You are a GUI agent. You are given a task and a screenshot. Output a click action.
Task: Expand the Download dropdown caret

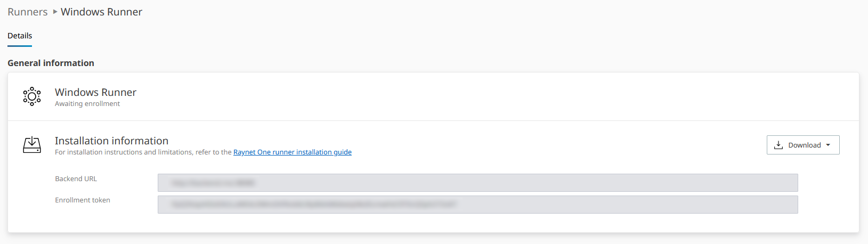[828, 145]
